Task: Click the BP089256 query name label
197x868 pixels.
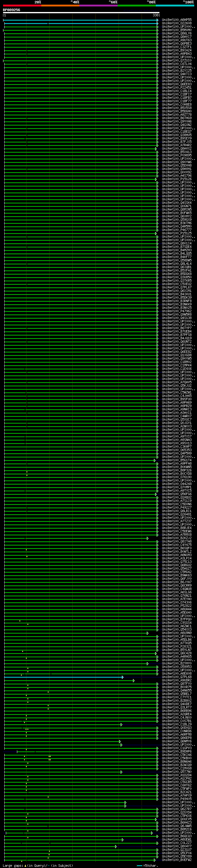Action: (11, 10)
